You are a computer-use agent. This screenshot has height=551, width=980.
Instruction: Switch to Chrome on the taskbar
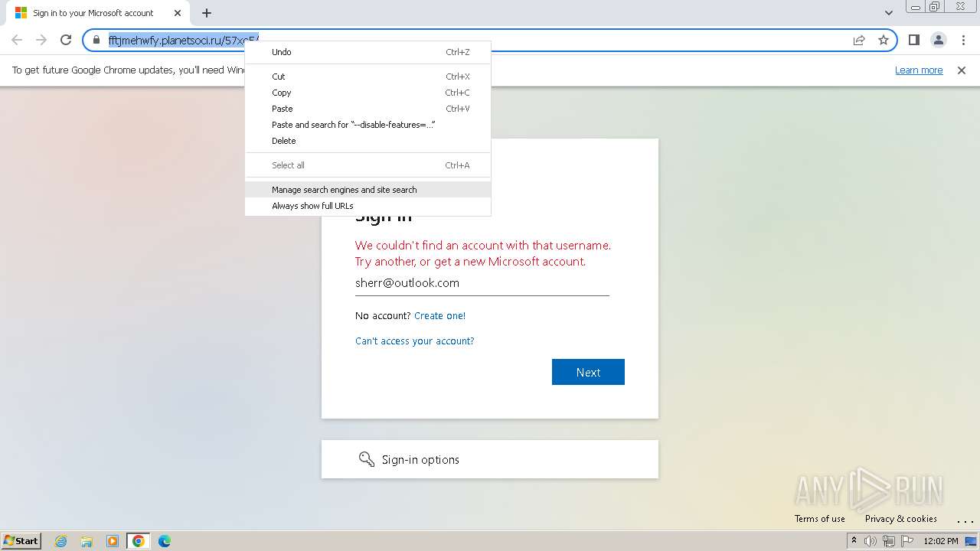click(138, 541)
